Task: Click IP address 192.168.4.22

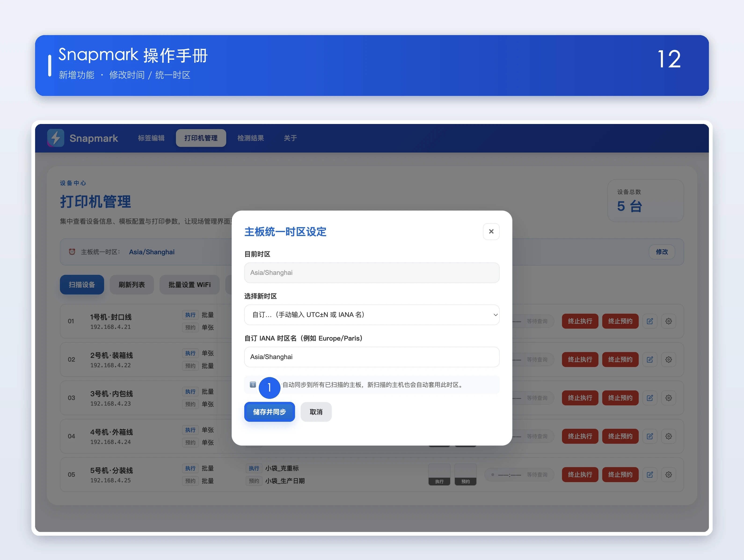Action: tap(110, 365)
